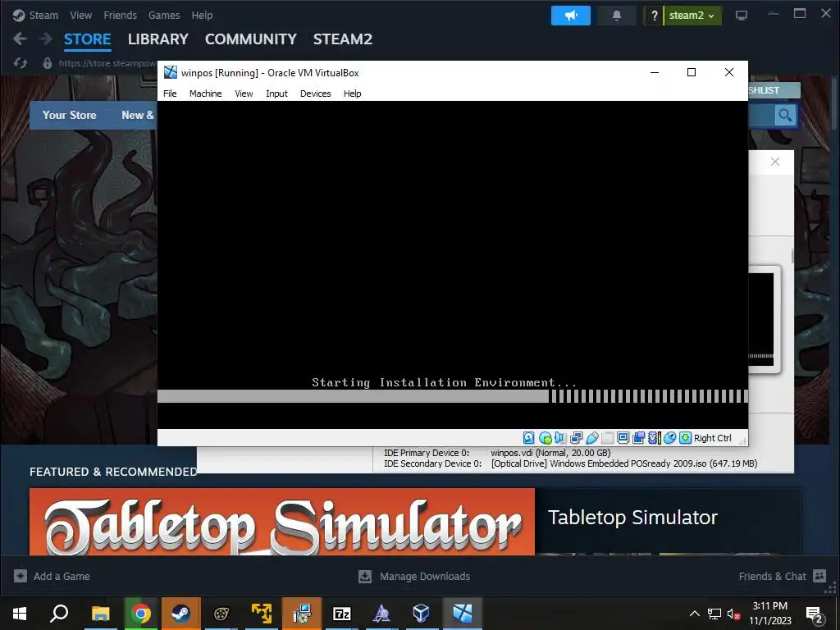Open Steam's View menu
The image size is (840, 630).
point(80,15)
